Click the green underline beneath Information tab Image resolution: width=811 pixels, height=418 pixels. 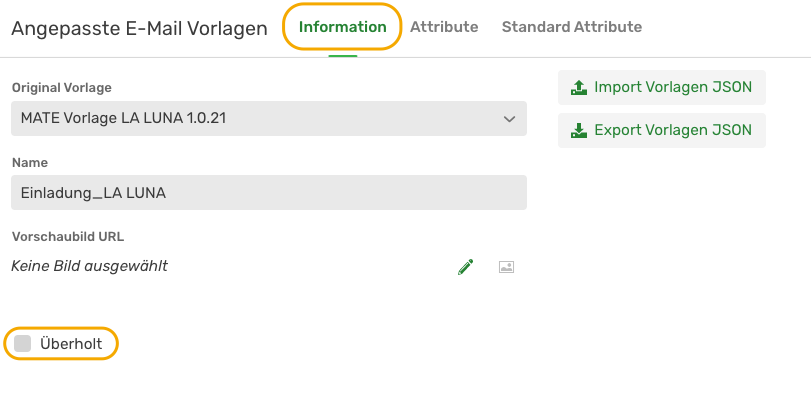click(342, 55)
